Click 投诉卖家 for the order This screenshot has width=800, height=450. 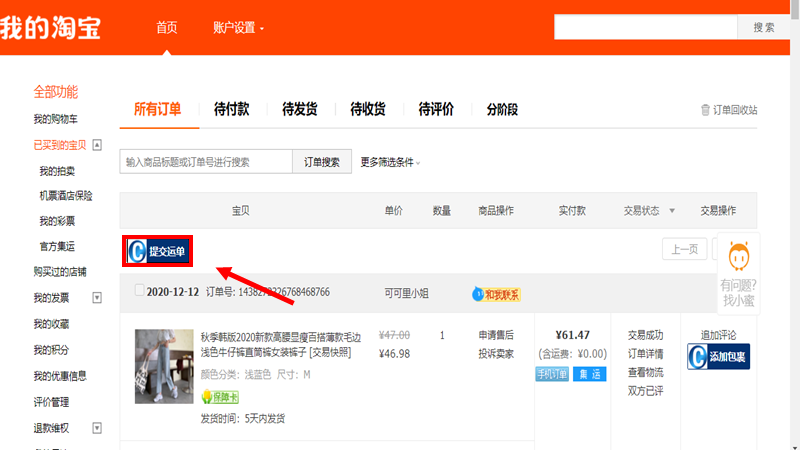click(496, 354)
